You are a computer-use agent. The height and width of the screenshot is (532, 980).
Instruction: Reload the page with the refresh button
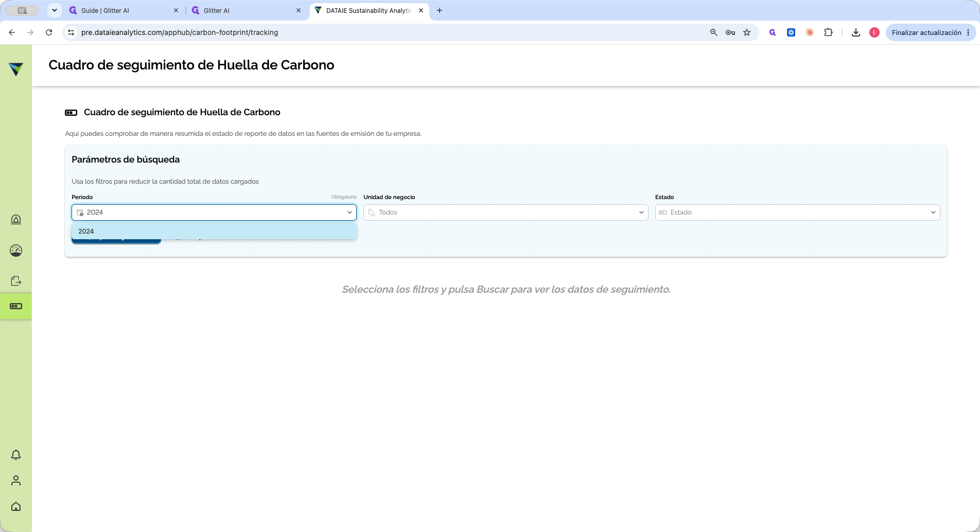49,32
